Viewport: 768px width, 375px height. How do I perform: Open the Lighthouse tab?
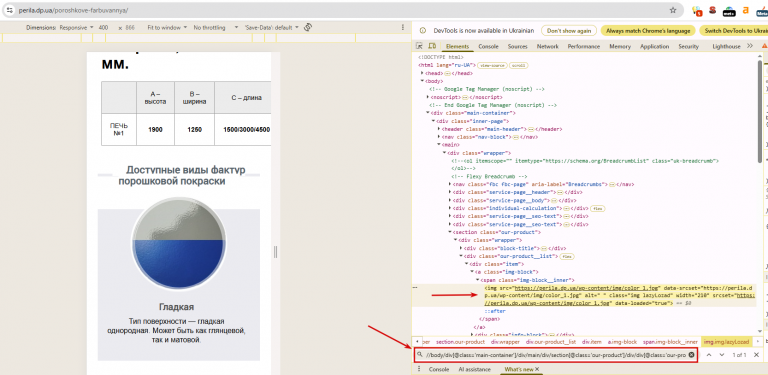click(726, 47)
